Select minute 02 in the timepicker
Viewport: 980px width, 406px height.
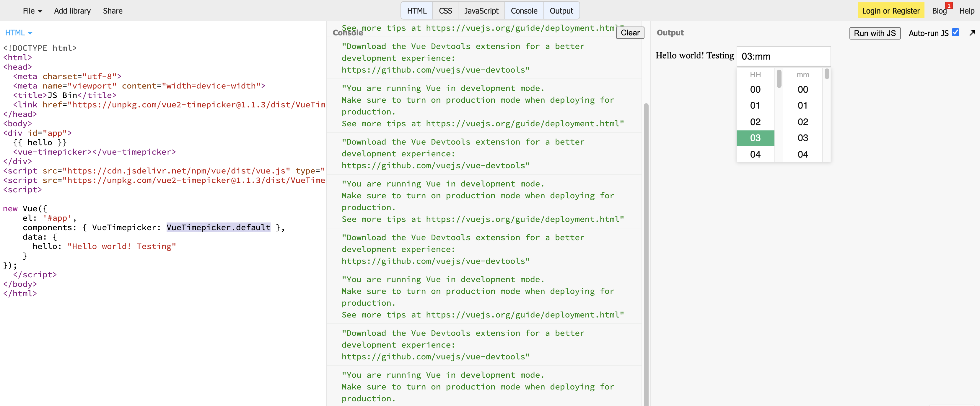tap(802, 122)
